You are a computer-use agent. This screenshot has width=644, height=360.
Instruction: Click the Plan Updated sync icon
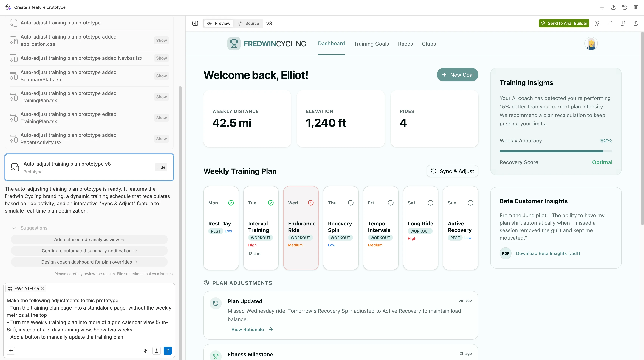pos(216,303)
